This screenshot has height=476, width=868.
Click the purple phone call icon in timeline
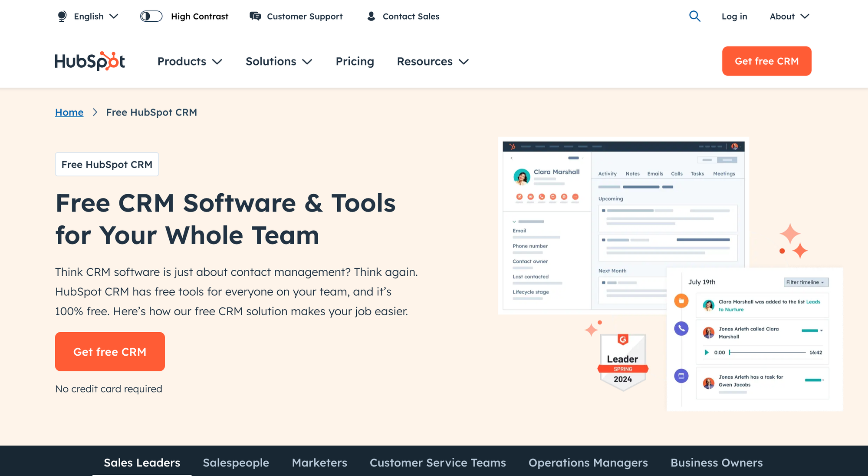(x=681, y=328)
